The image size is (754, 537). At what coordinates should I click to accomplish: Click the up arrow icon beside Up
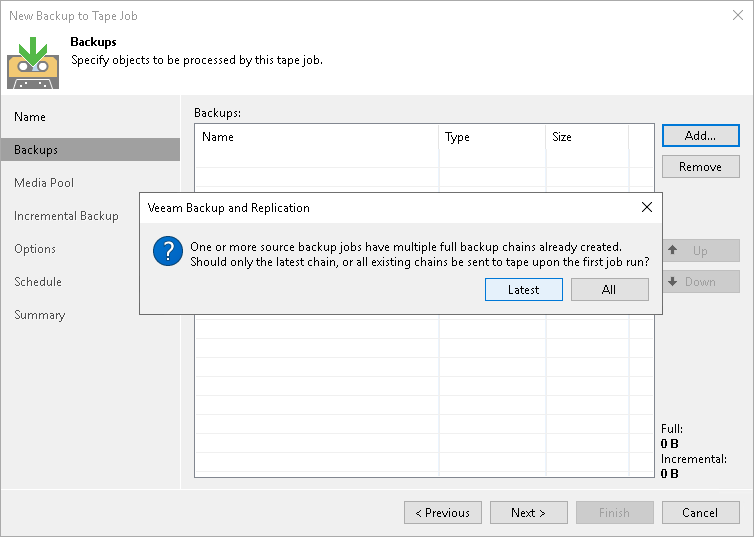pos(673,250)
